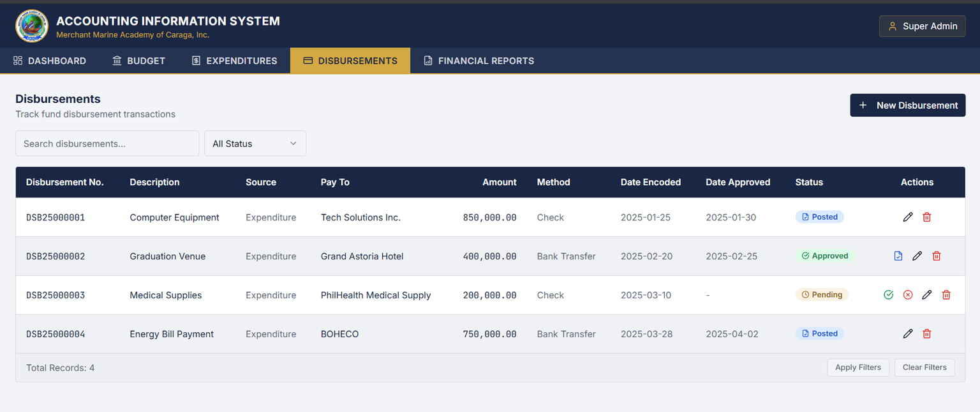980x412 pixels.
Task: Click the Actions column header
Action: pyautogui.click(x=917, y=182)
